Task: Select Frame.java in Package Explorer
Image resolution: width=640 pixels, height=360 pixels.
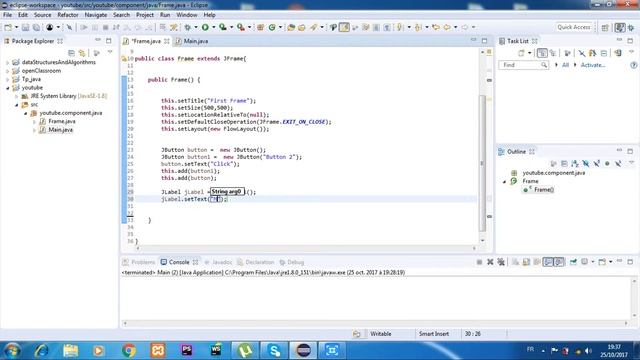Action: point(62,122)
